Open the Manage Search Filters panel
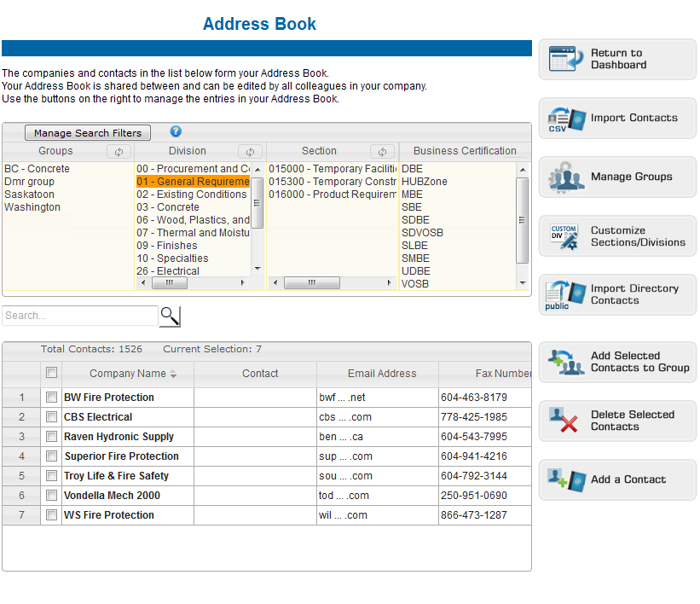This screenshot has width=700, height=604. 88,132
